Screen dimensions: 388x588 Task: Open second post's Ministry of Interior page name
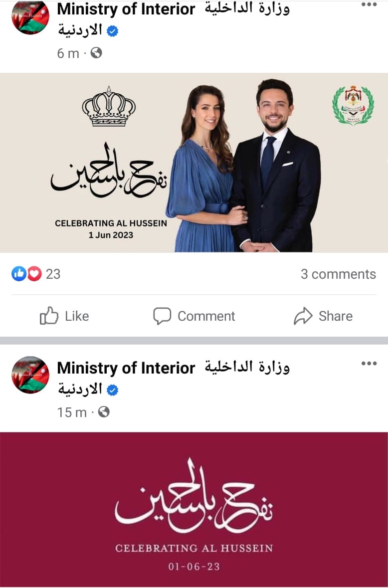pyautogui.click(x=126, y=368)
